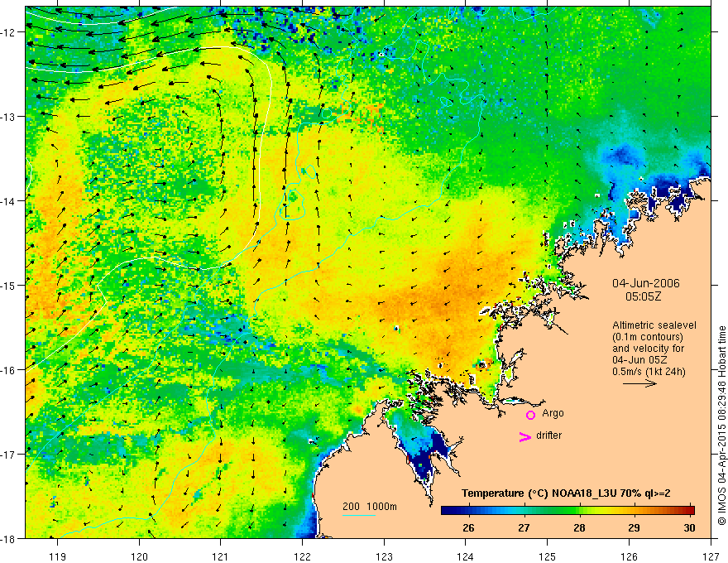
Task: Click the 'Temperature (°C) NOAA18_L3U 70% ql>=2' title
Action: [x=566, y=493]
